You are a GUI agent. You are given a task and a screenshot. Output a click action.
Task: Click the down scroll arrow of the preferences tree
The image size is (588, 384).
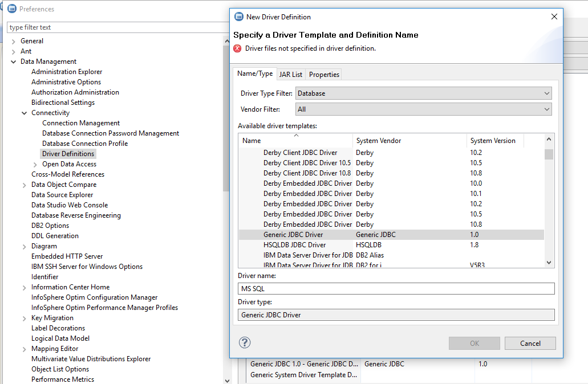tap(227, 379)
